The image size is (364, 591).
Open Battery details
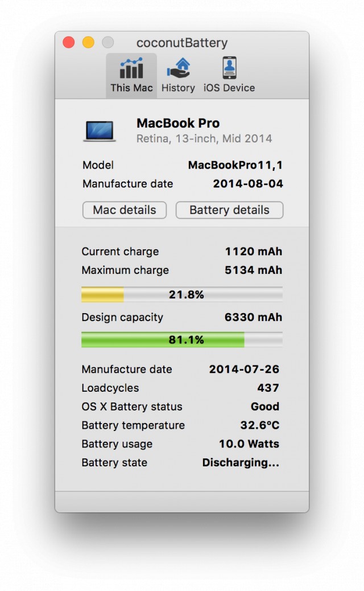(229, 210)
